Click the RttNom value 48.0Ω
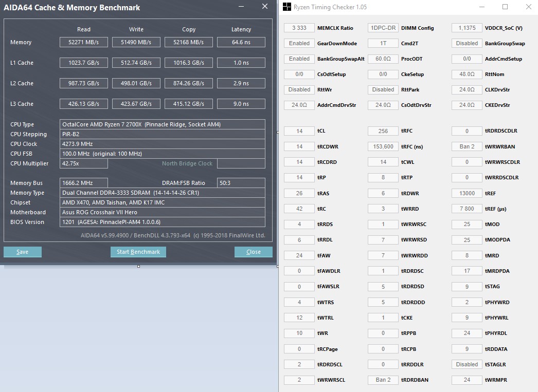Viewport: 538px width, 392px height. coord(467,74)
